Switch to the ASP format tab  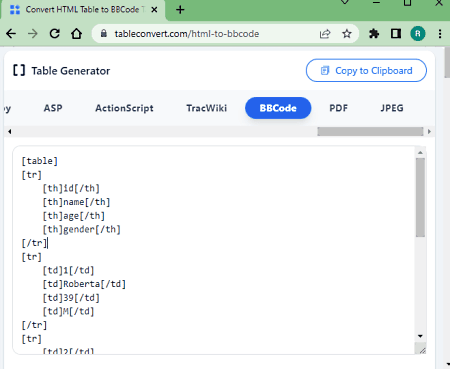[53, 108]
